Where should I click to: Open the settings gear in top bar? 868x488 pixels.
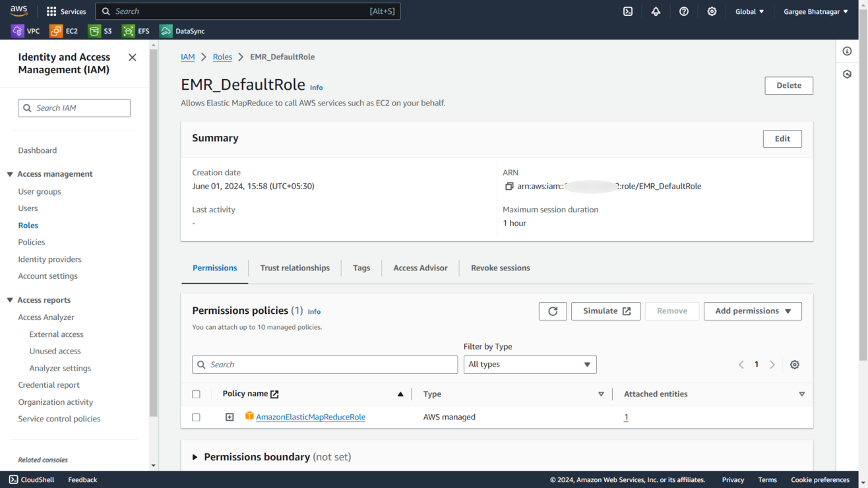pyautogui.click(x=712, y=11)
